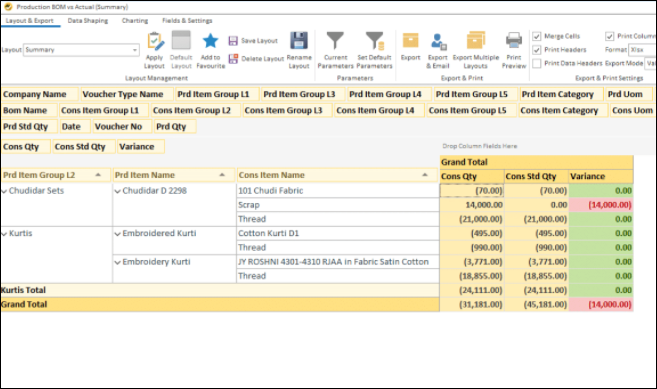Collapse the Embroidery Kurti item
Image resolution: width=657 pixels, height=389 pixels.
pos(118,262)
